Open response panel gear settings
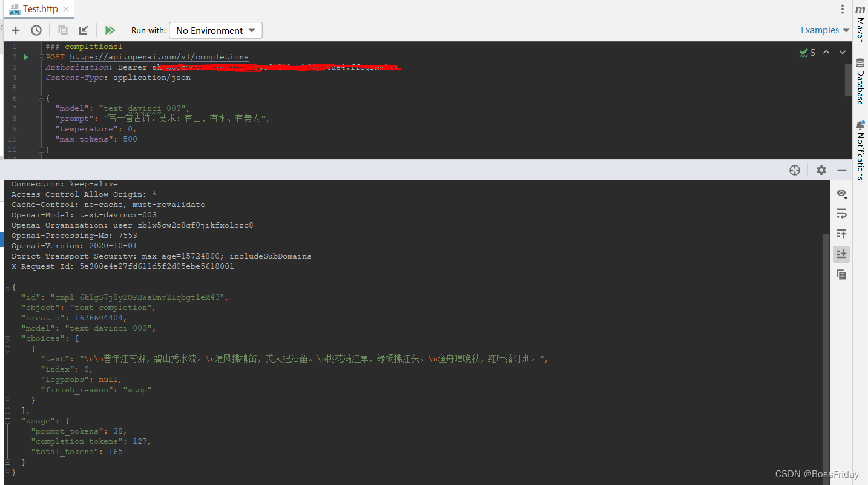This screenshot has height=485, width=868. (x=821, y=170)
